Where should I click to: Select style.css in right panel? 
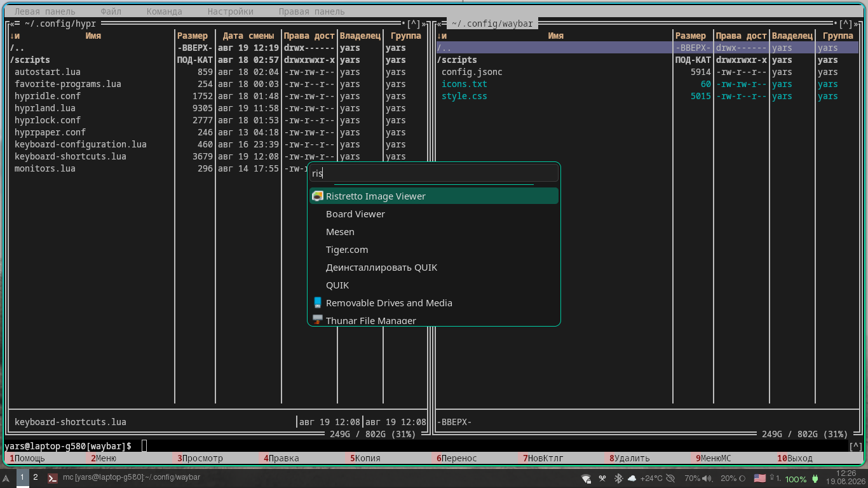click(464, 96)
